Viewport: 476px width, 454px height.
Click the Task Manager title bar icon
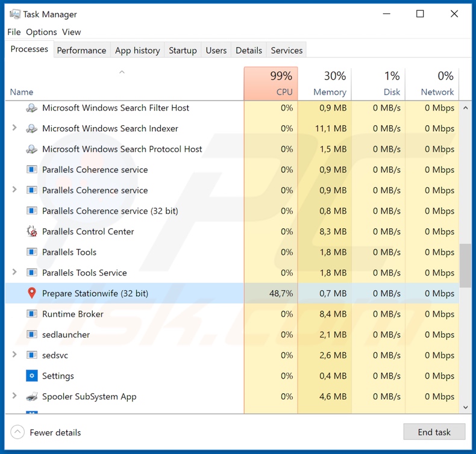pos(15,14)
